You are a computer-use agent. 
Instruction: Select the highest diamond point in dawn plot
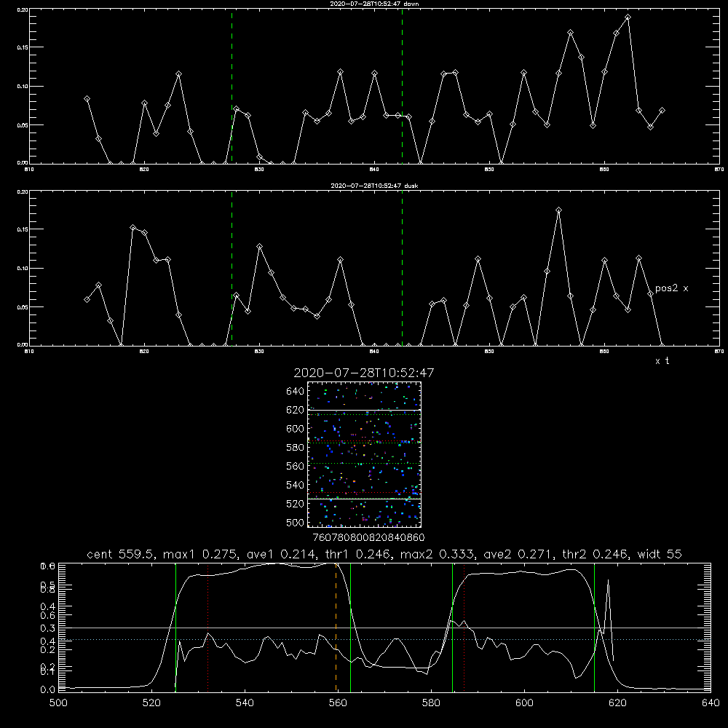click(x=628, y=17)
